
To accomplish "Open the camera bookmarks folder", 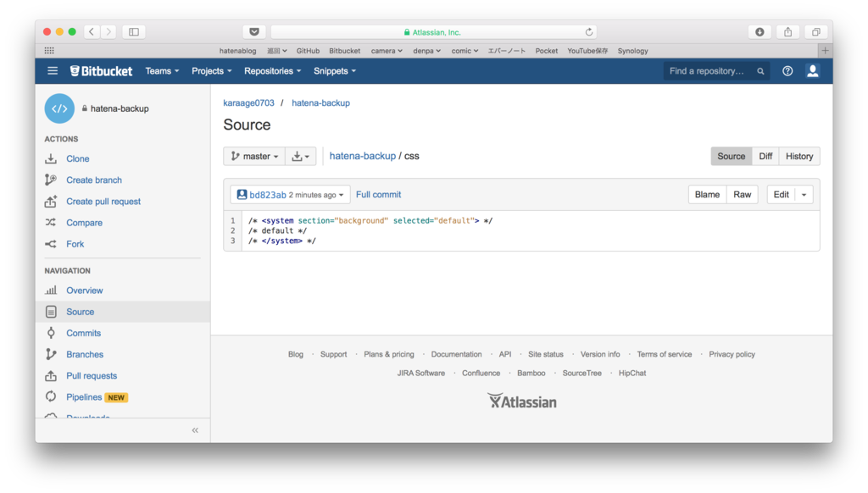I will coord(387,51).
